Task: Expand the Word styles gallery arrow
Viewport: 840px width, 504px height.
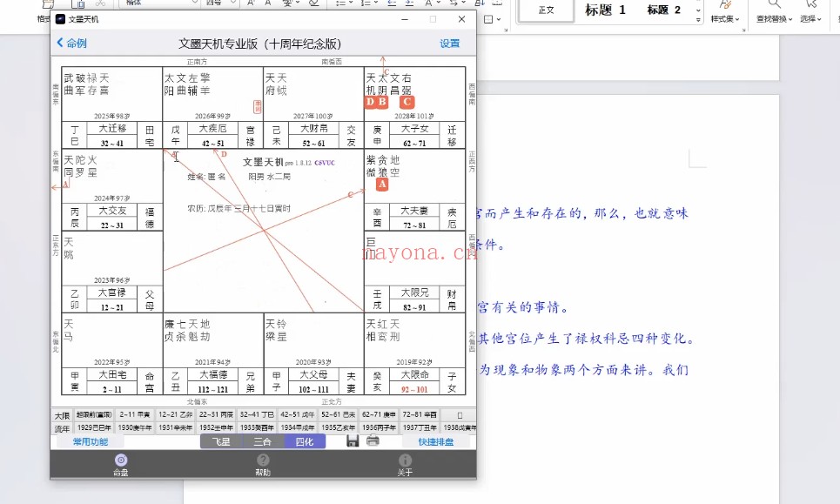Action: click(x=698, y=20)
